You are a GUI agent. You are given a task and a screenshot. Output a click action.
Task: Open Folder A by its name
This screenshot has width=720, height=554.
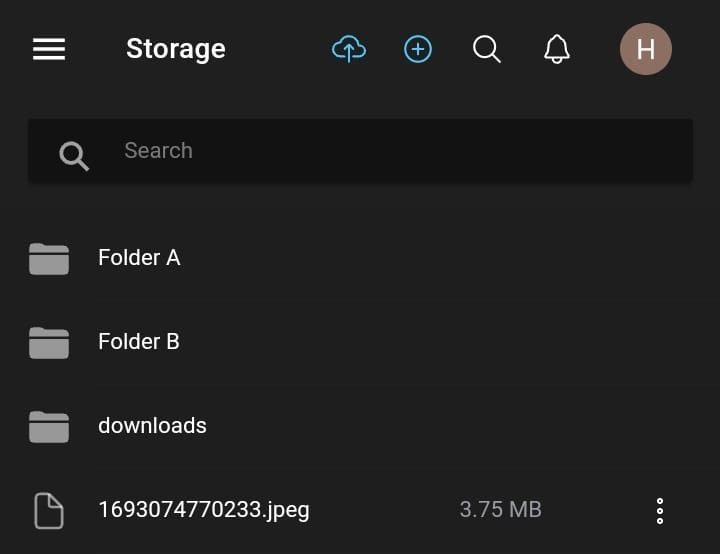pyautogui.click(x=139, y=258)
